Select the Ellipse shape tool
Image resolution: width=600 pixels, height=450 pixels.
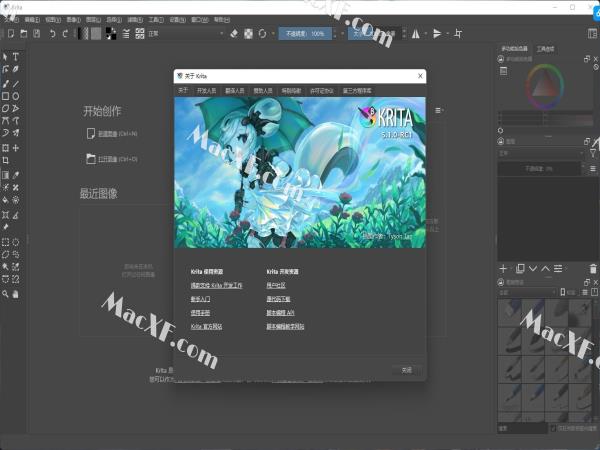[16, 96]
